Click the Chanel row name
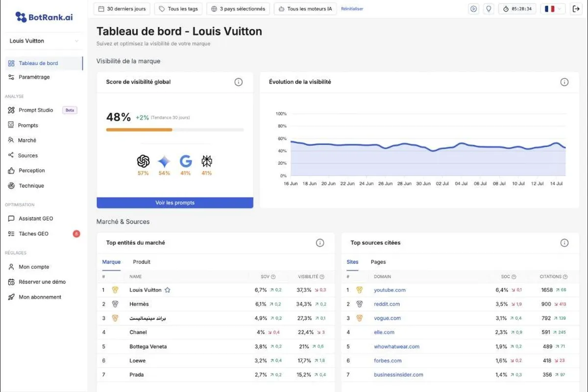This screenshot has width=588, height=392. tap(138, 332)
